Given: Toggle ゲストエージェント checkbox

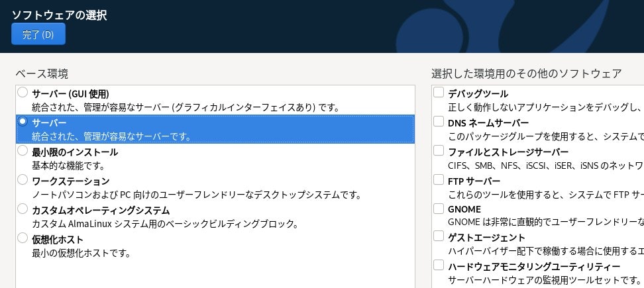Looking at the screenshot, I should point(439,236).
